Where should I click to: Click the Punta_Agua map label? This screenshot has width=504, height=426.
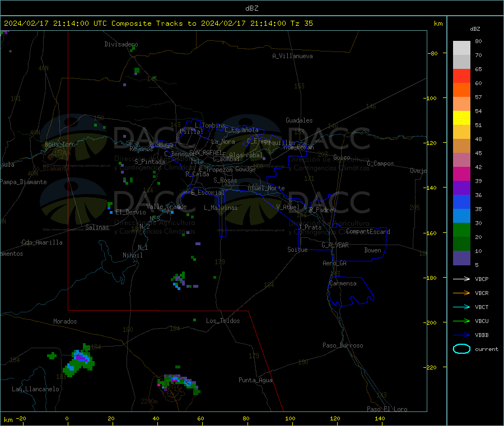pyautogui.click(x=255, y=380)
